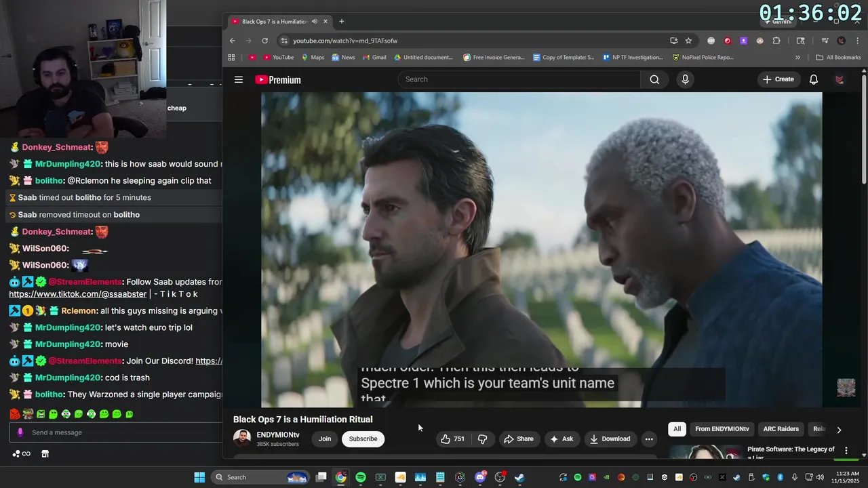This screenshot has height=488, width=868.
Task: Open the YouTube guide hamburger menu
Action: tap(239, 79)
